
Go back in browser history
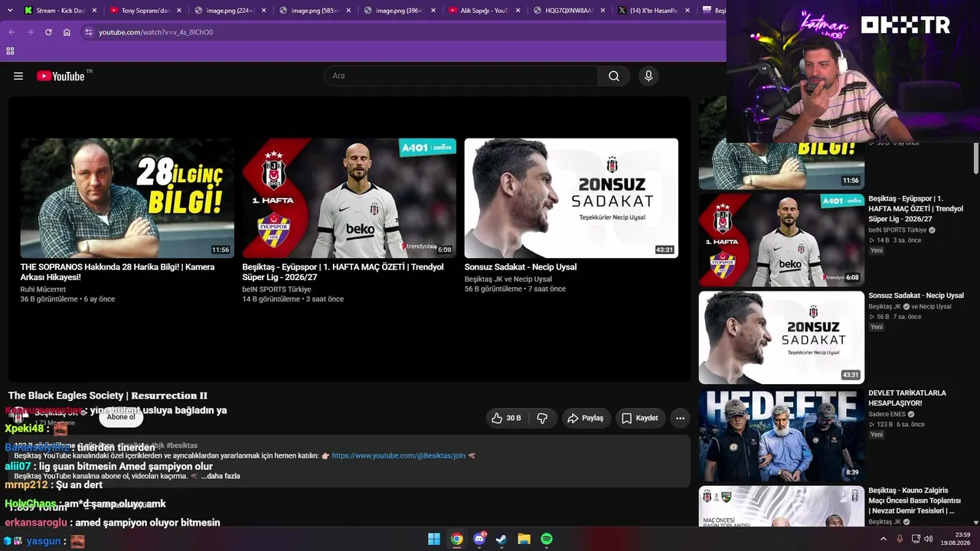tap(11, 32)
